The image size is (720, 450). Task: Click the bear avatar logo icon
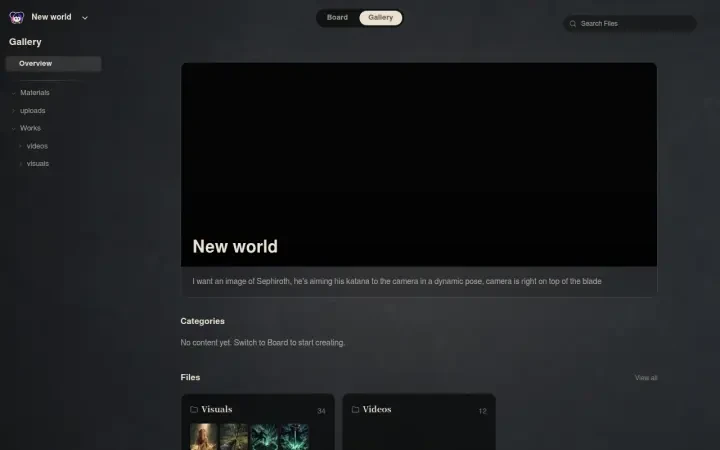[x=17, y=17]
